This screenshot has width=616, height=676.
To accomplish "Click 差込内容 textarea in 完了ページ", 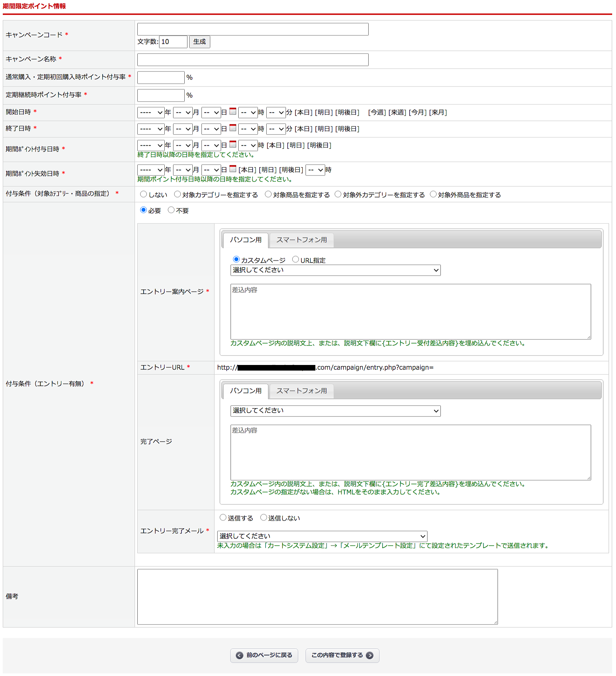I will point(411,453).
